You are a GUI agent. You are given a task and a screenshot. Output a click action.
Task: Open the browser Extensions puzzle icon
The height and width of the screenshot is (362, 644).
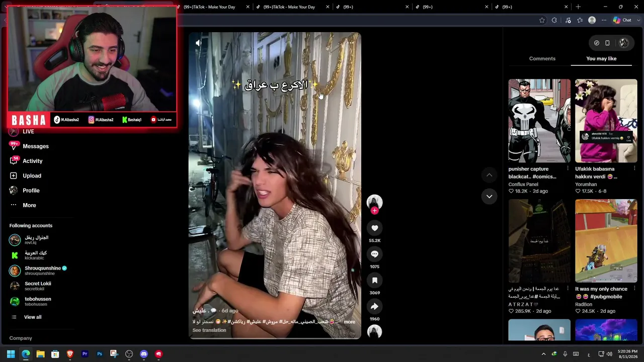click(x=554, y=20)
